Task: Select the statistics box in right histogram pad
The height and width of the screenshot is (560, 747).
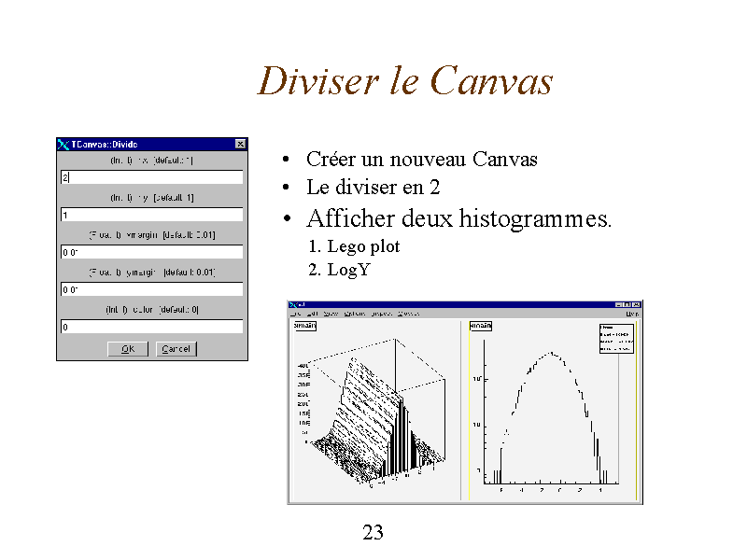Action: 614,338
